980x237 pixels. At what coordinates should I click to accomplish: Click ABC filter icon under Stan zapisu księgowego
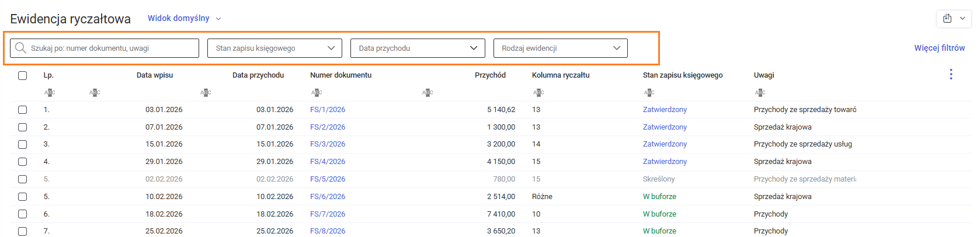point(649,93)
